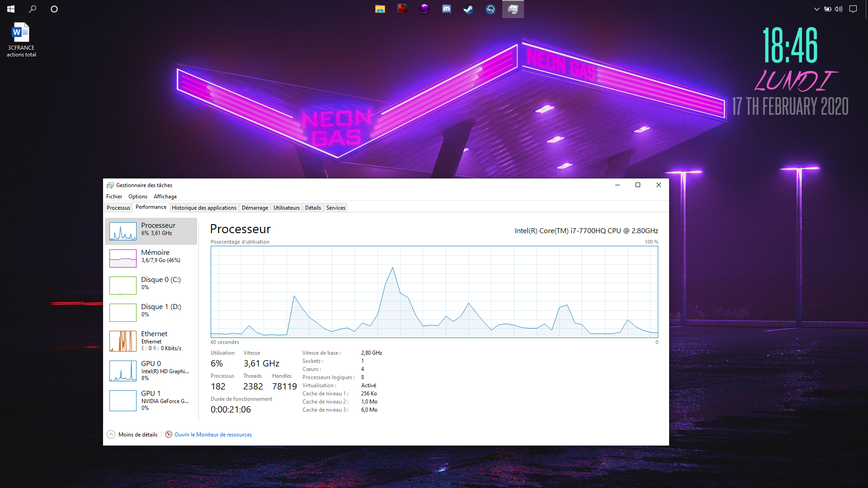The width and height of the screenshot is (868, 488).
Task: Click Ouvrir le Moniteur de ressources link
Action: click(x=213, y=435)
